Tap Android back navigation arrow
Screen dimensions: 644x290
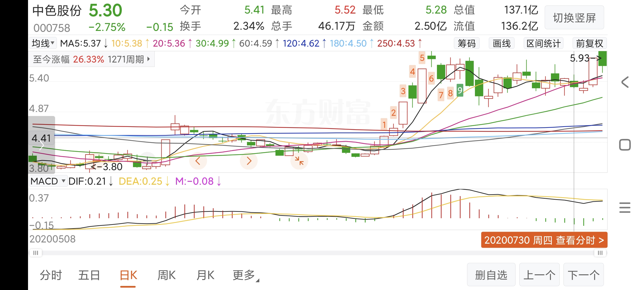625,82
